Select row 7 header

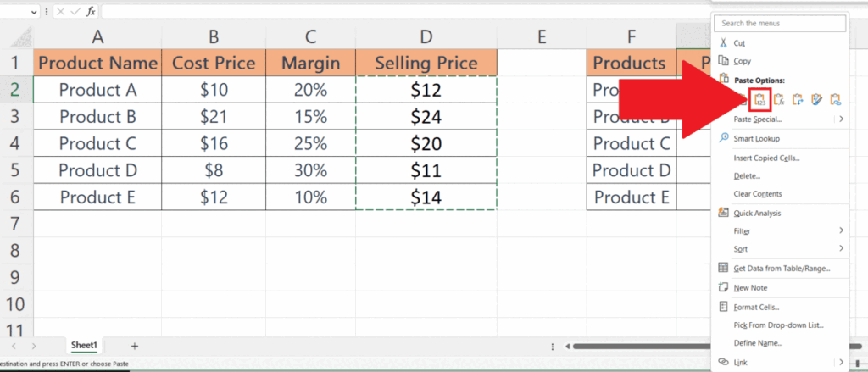[16, 224]
